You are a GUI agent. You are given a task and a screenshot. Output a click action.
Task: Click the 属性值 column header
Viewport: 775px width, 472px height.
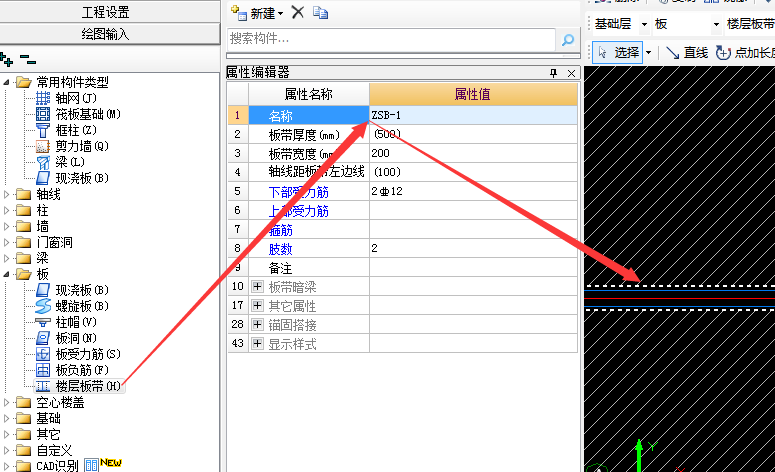point(473,94)
